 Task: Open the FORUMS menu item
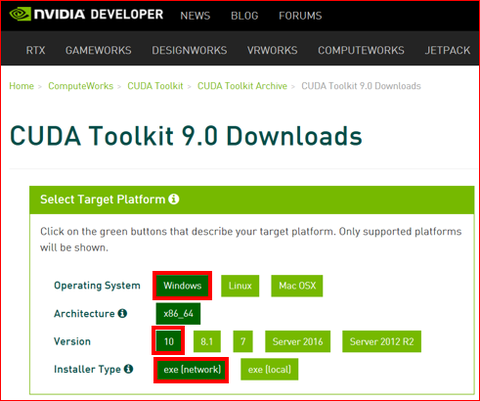tap(300, 16)
